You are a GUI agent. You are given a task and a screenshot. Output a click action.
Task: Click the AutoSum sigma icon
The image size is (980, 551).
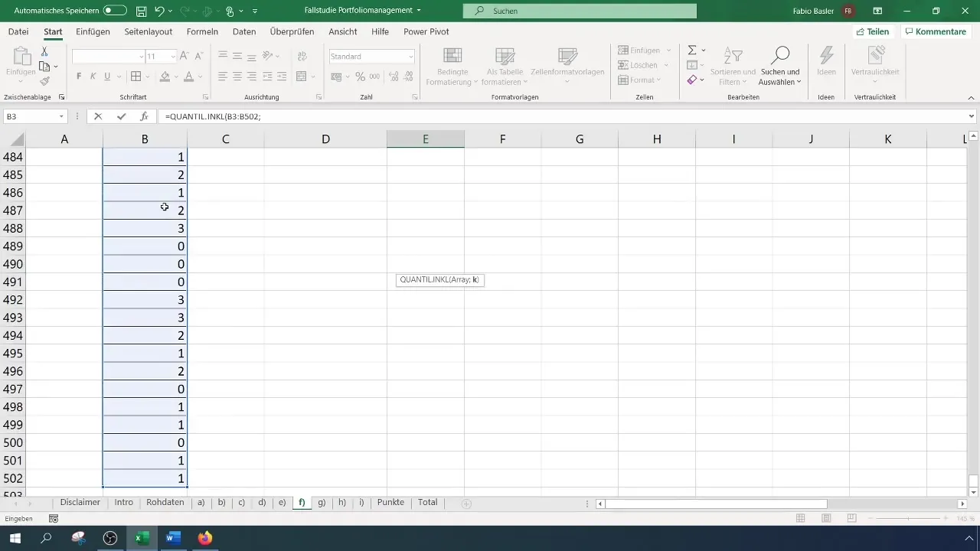(691, 51)
